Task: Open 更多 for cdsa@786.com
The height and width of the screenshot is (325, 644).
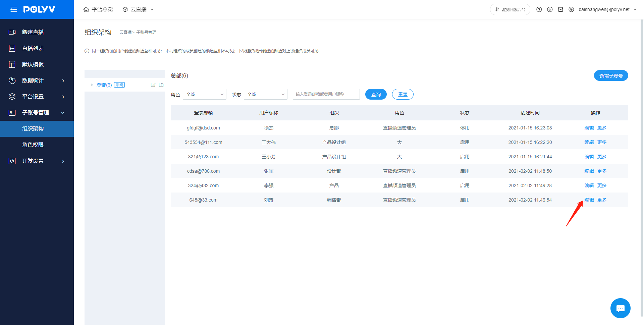Action: point(602,171)
